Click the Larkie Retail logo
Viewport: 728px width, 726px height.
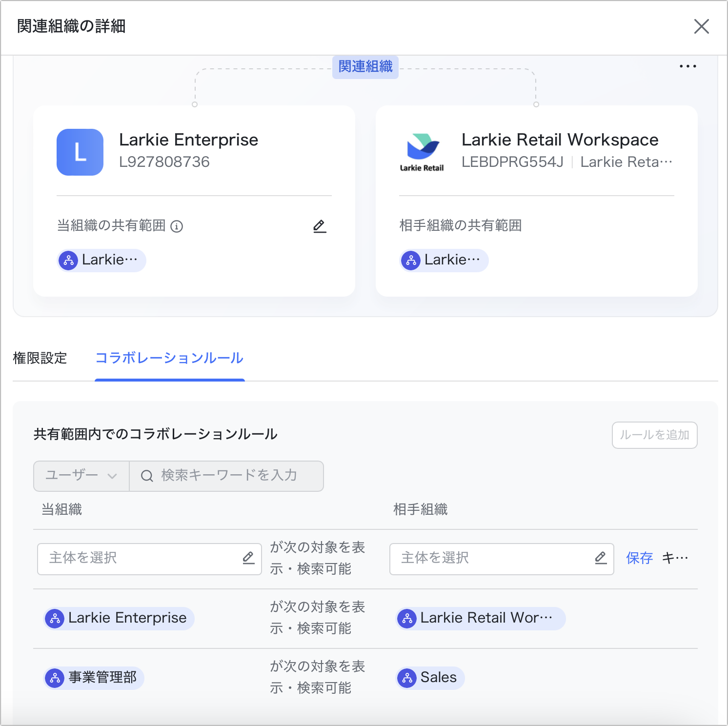(422, 152)
